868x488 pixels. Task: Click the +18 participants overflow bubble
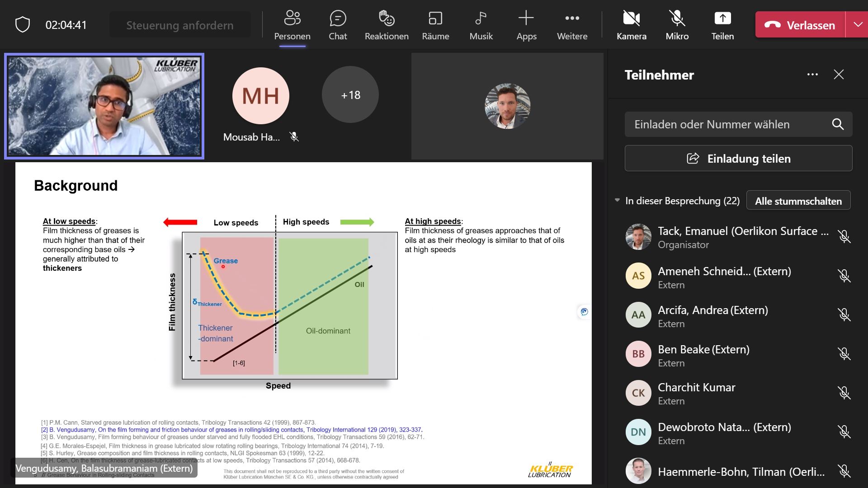350,95
